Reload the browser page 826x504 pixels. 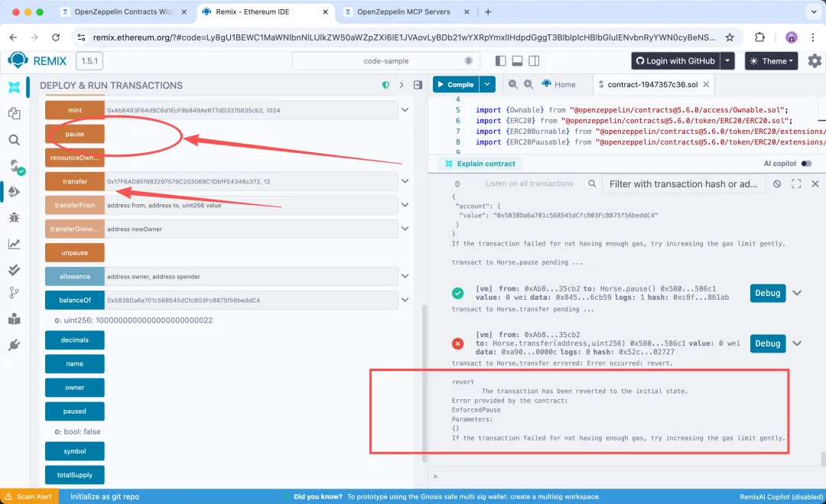point(56,37)
